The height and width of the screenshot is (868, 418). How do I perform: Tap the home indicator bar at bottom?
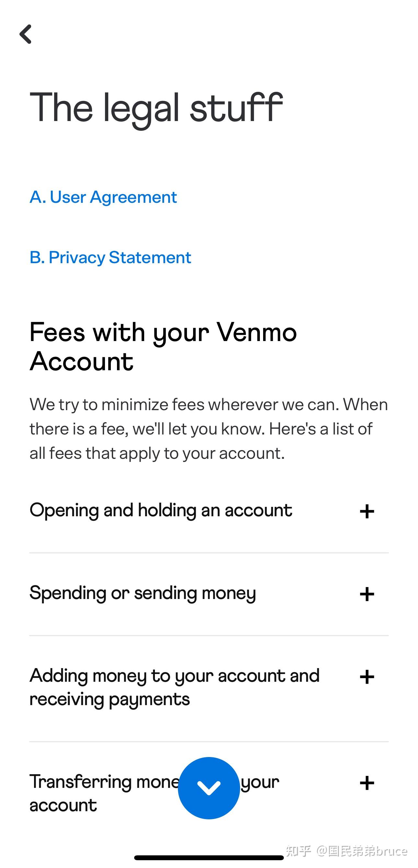coord(209,858)
